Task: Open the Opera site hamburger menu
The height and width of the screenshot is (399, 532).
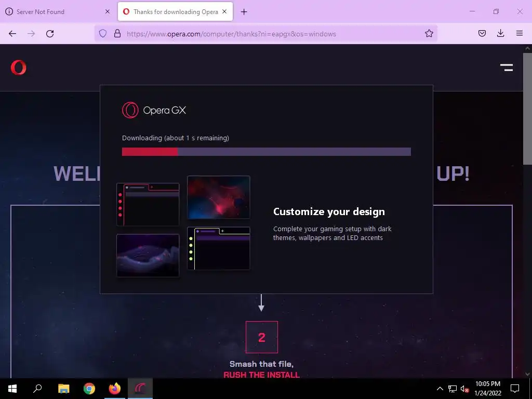Action: coord(507,68)
